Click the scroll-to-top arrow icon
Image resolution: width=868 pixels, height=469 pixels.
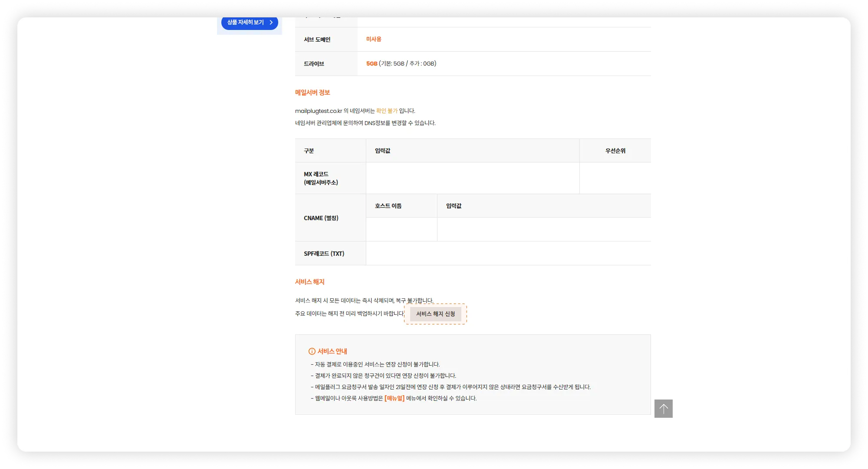coord(663,409)
